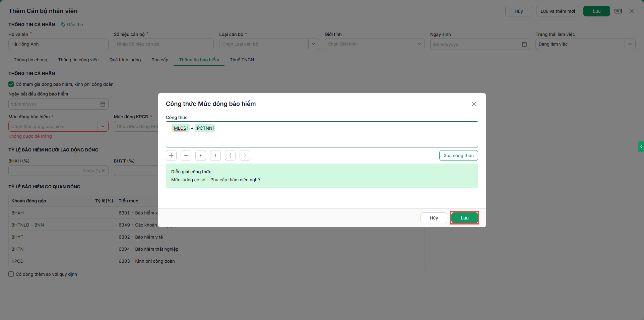Focus the Công thức formula text area
The height and width of the screenshot is (320, 644).
322,134
